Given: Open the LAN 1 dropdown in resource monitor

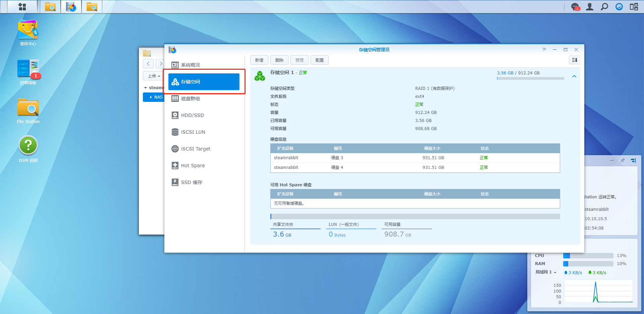Looking at the screenshot, I should [546, 272].
